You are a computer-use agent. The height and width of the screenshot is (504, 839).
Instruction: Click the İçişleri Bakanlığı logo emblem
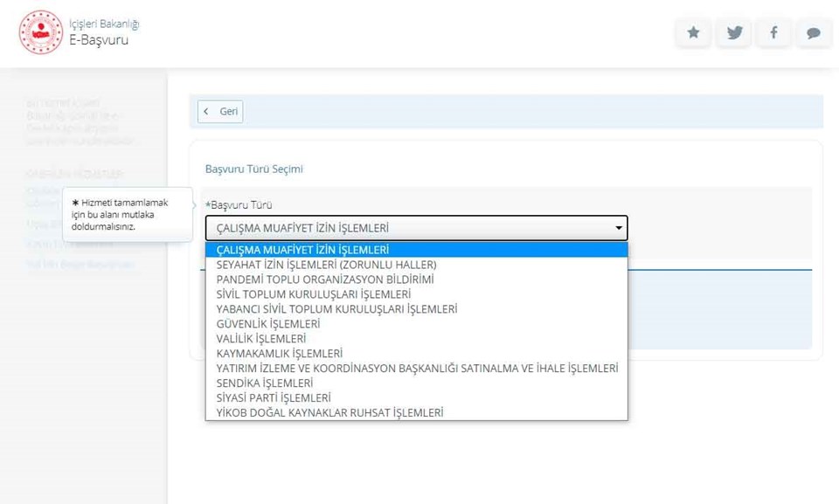tap(40, 32)
